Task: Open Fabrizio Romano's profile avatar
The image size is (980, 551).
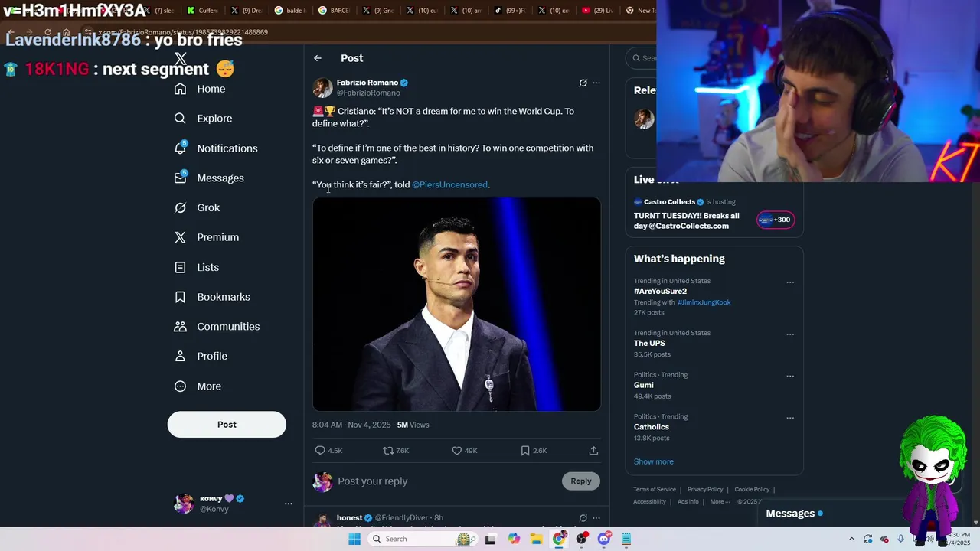Action: click(322, 87)
